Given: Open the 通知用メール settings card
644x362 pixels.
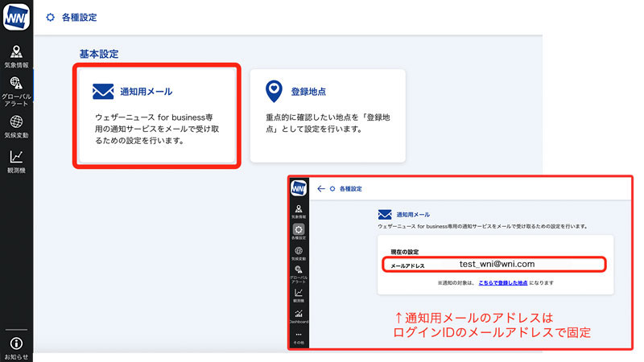Looking at the screenshot, I should [157, 116].
